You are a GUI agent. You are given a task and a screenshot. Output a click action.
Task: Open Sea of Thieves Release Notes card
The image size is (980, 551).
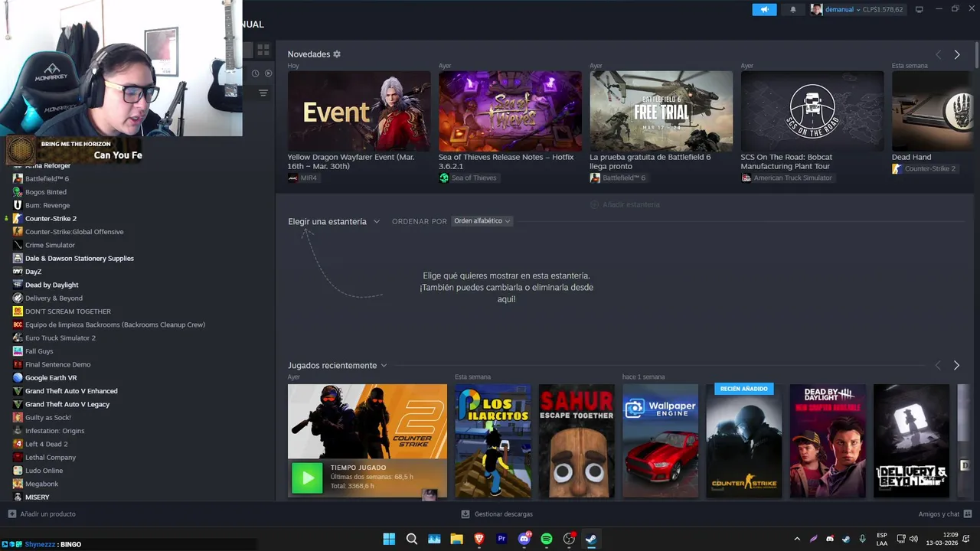click(x=510, y=112)
